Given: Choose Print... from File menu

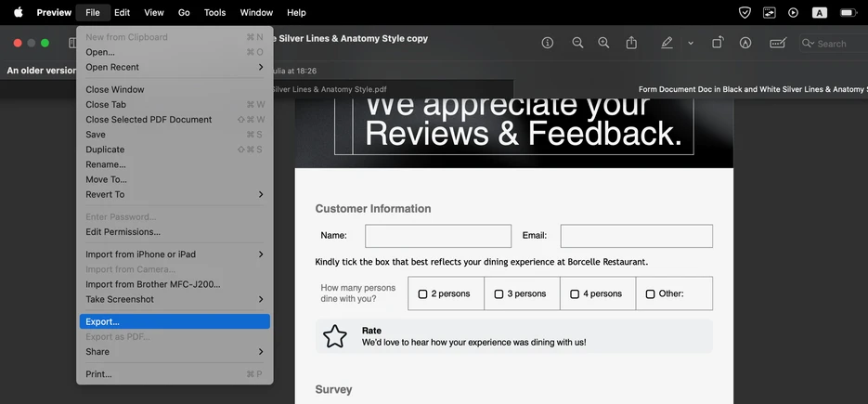Looking at the screenshot, I should pos(175,374).
